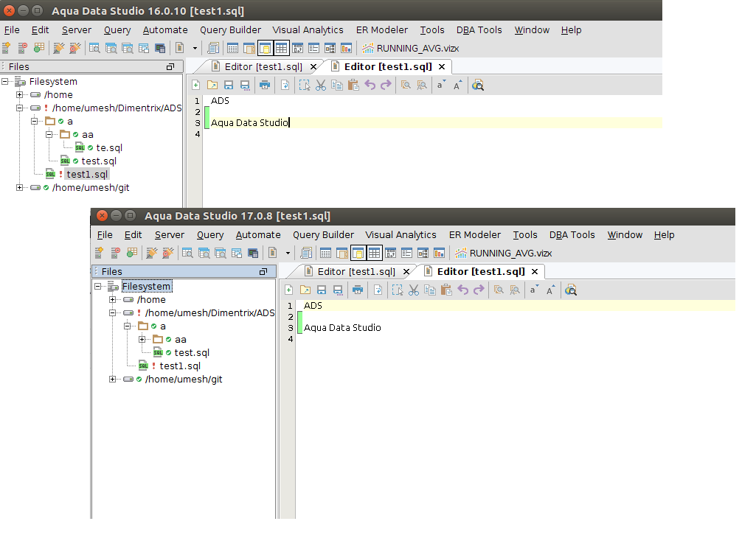
Task: Click Copy icon in 17.0.8 editor toolbar
Action: (430, 290)
